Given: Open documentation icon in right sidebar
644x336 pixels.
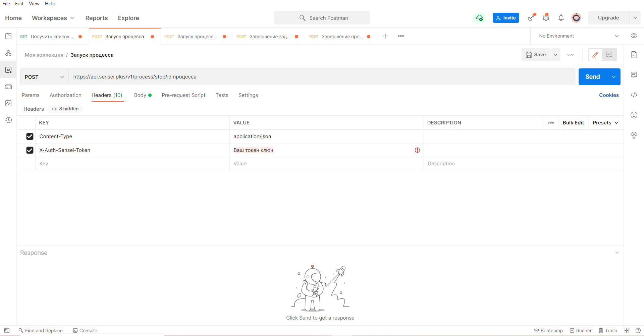Looking at the screenshot, I should coord(634,55).
